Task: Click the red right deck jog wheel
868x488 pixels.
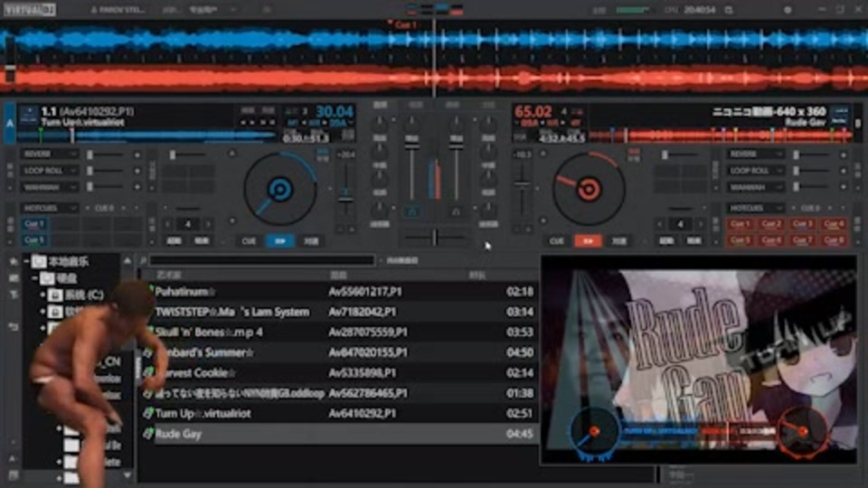Action: coord(589,189)
